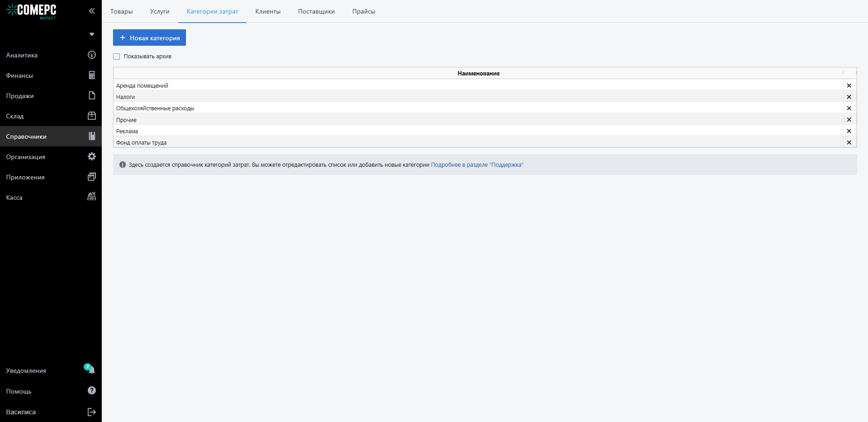Click the Help question mark icon
The height and width of the screenshot is (422, 868).
[x=91, y=390]
